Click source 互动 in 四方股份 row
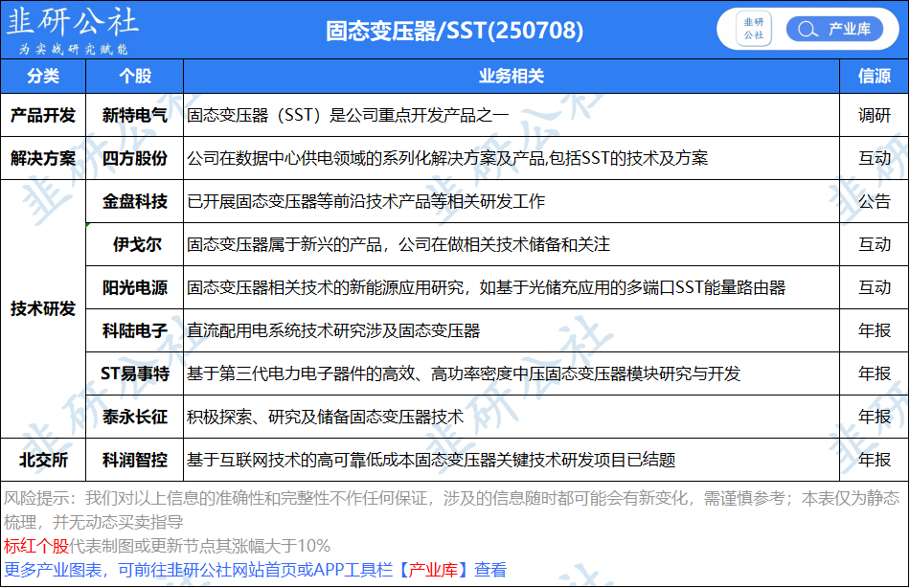This screenshot has height=588, width=910. [x=874, y=158]
